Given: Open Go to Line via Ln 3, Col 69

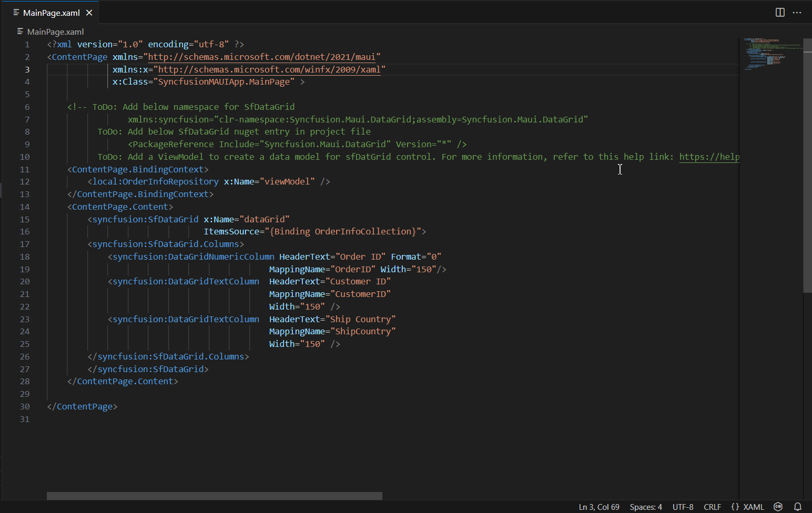Looking at the screenshot, I should coord(598,507).
